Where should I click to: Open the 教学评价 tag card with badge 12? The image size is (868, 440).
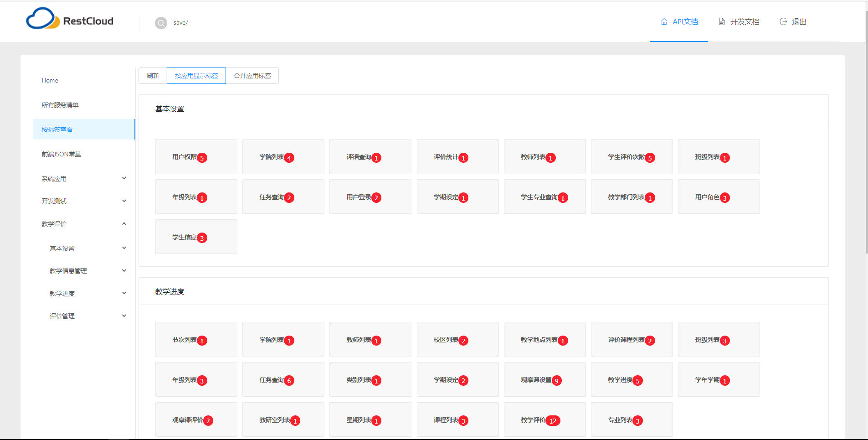[x=545, y=420]
